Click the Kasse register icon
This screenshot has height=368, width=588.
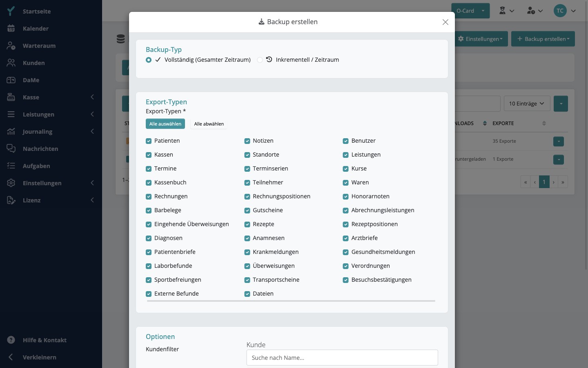11,97
